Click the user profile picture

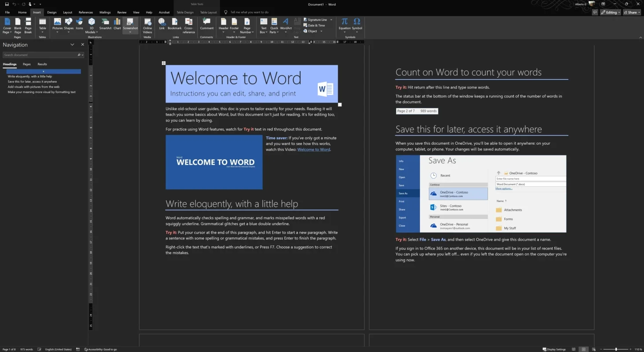click(592, 4)
